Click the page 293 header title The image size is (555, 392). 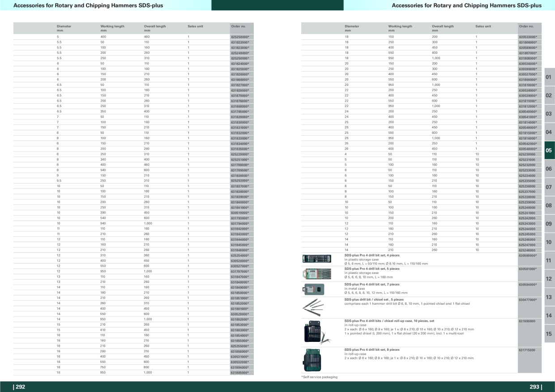point(466,5)
